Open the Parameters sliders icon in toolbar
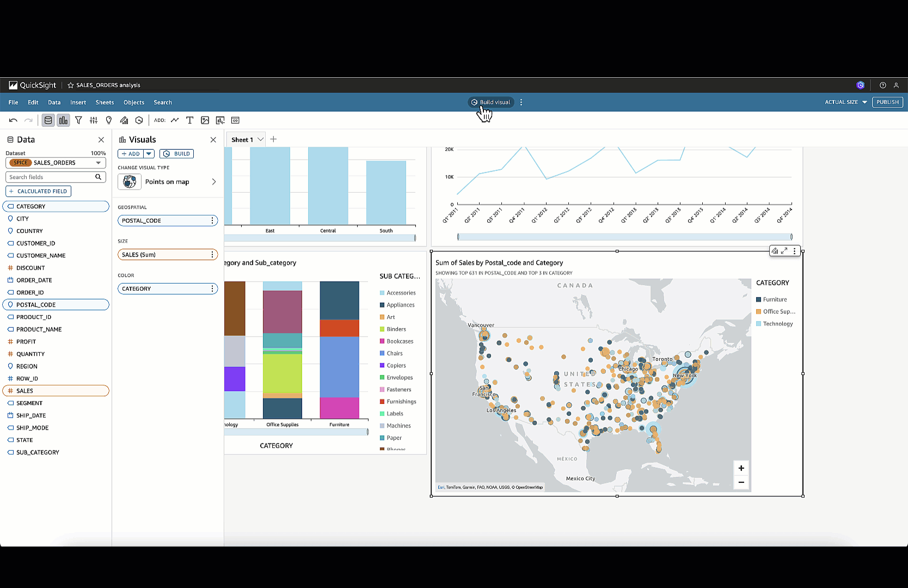 tap(94, 120)
